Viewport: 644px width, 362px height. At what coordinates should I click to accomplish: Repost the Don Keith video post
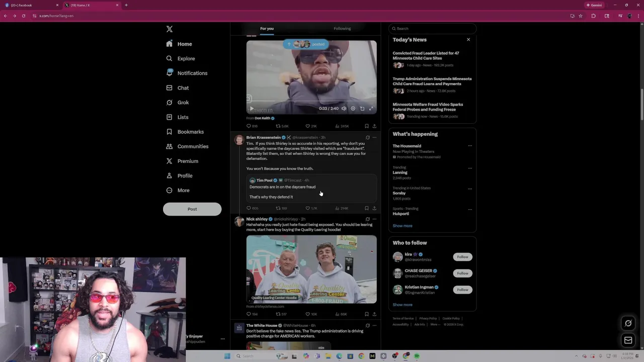(x=282, y=126)
